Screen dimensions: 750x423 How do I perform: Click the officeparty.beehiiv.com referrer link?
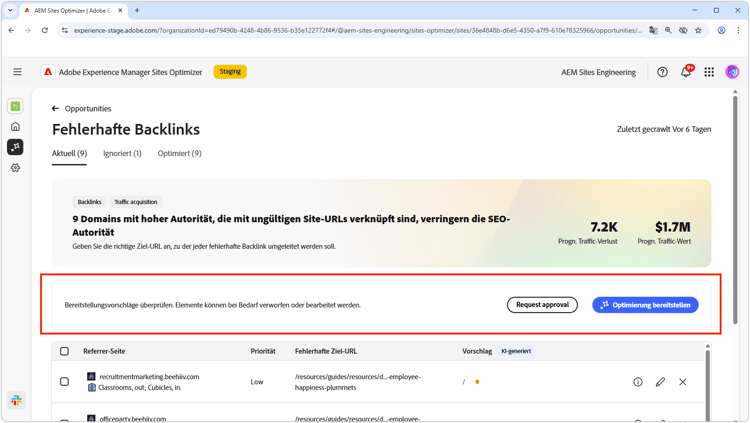[x=132, y=418]
